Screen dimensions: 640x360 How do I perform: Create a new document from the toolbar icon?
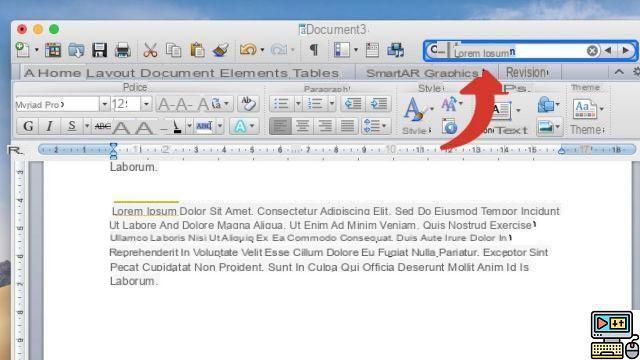tap(22, 50)
